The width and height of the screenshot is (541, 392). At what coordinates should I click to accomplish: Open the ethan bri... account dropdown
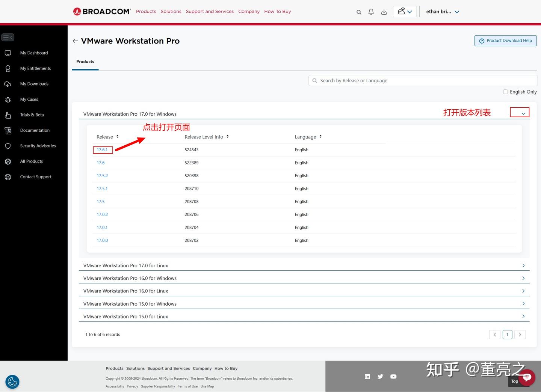click(x=443, y=12)
